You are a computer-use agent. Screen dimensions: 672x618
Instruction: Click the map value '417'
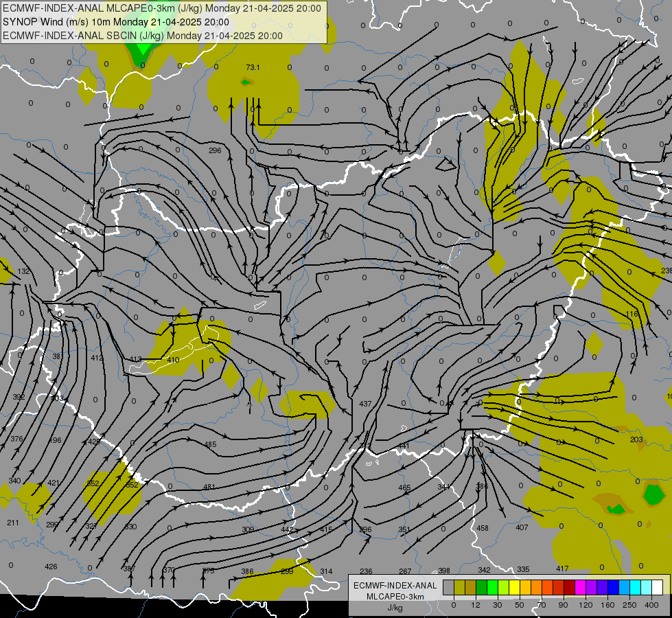tap(562, 569)
